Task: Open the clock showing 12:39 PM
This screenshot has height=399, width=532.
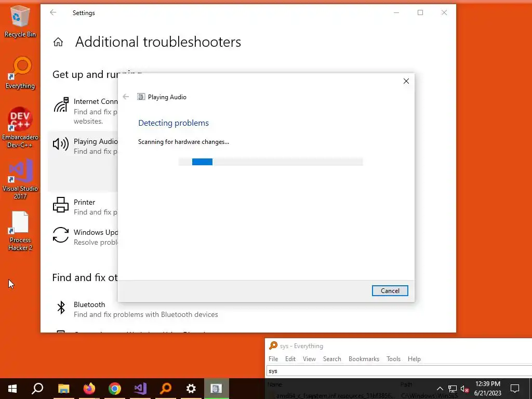Action: click(x=487, y=389)
